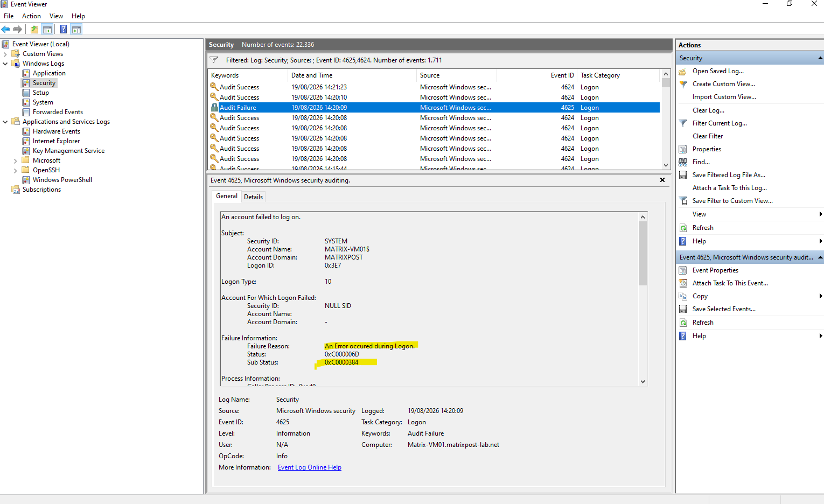The height and width of the screenshot is (504, 824).
Task: Click Filter Current Log funnel icon
Action: pos(683,123)
